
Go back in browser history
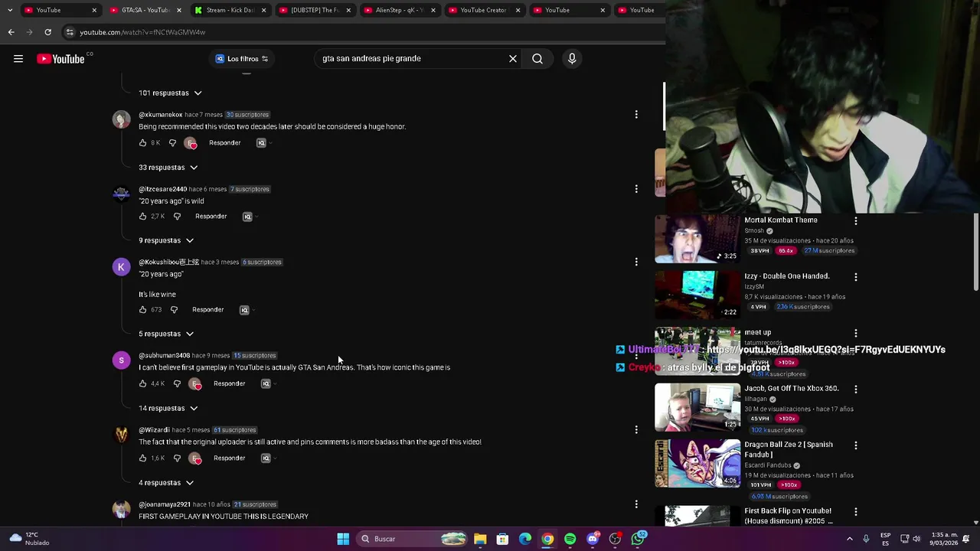tap(11, 32)
